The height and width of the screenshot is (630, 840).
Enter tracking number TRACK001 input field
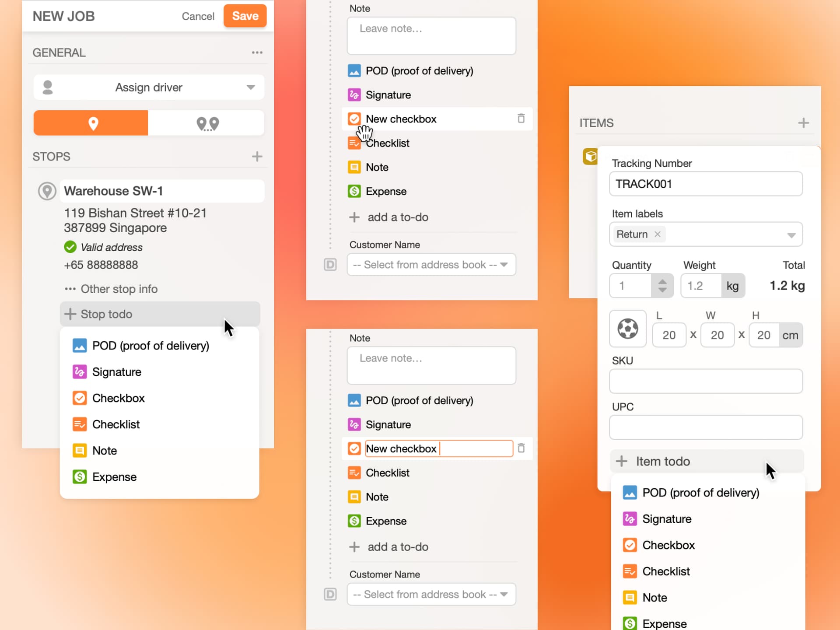(705, 184)
